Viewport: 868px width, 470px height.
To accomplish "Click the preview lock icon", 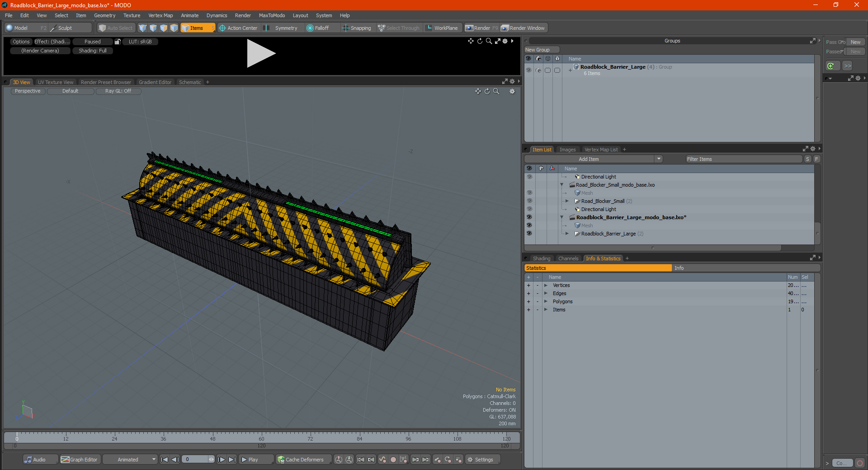I will click(x=118, y=42).
